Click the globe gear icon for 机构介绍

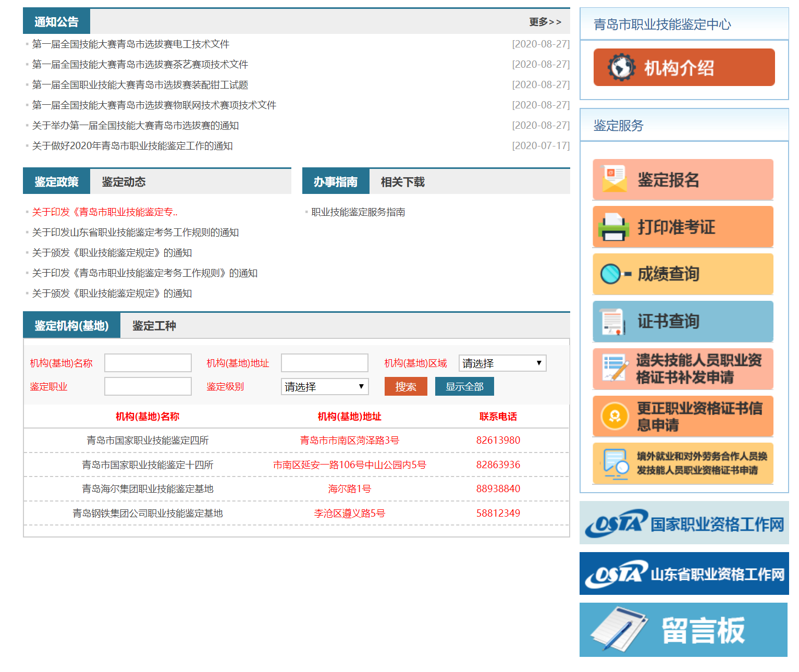(x=621, y=67)
